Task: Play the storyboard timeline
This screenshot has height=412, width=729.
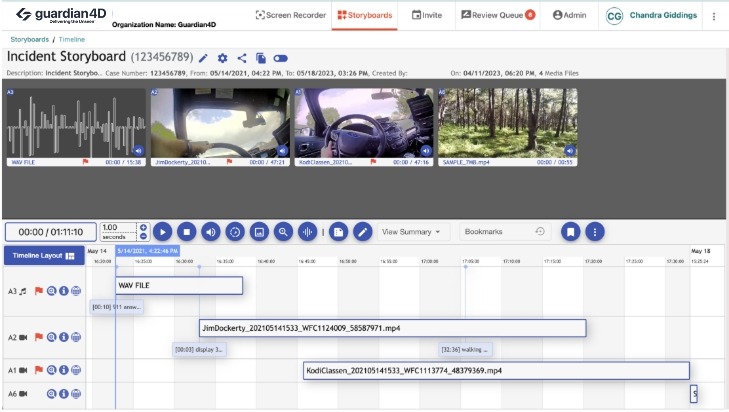Action: click(162, 232)
